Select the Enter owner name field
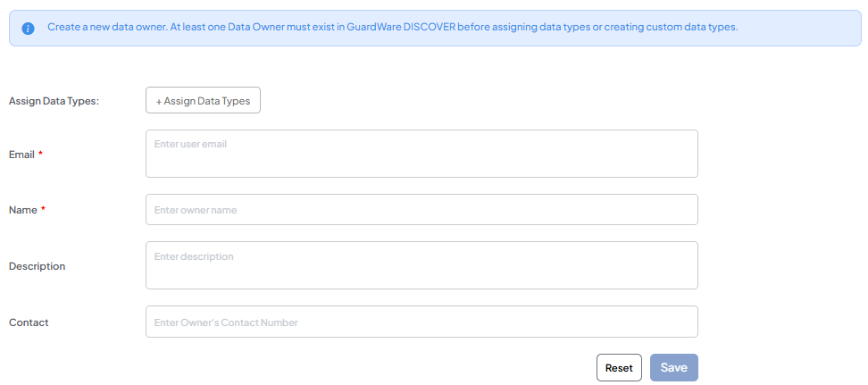The height and width of the screenshot is (385, 868). coord(421,210)
